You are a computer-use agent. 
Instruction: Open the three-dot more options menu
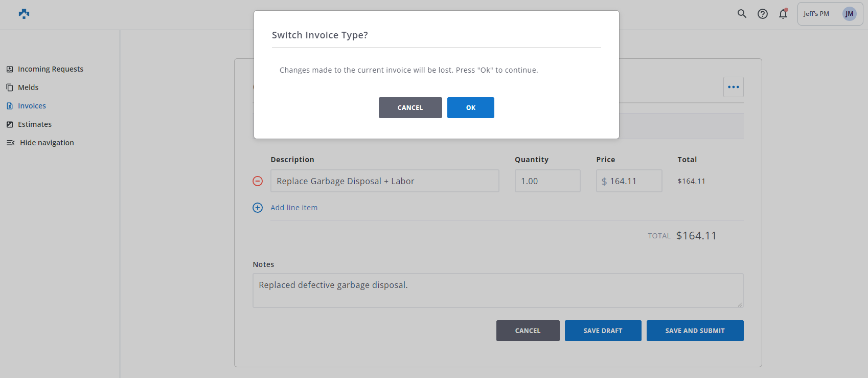coord(733,87)
